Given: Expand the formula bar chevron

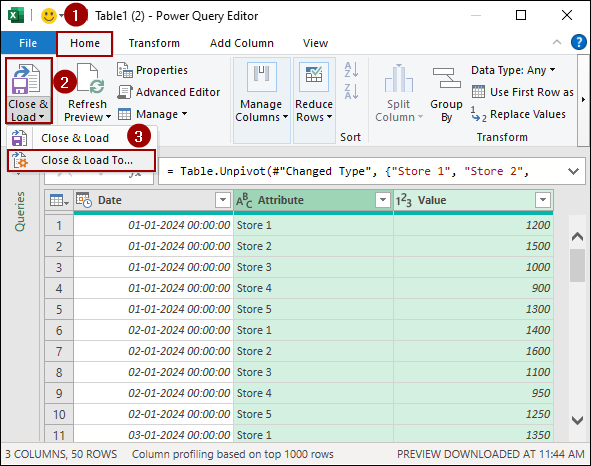Looking at the screenshot, I should (573, 172).
